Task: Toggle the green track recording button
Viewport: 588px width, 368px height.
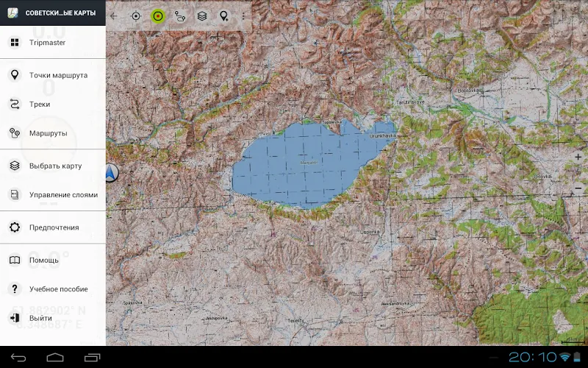Action: click(x=158, y=16)
